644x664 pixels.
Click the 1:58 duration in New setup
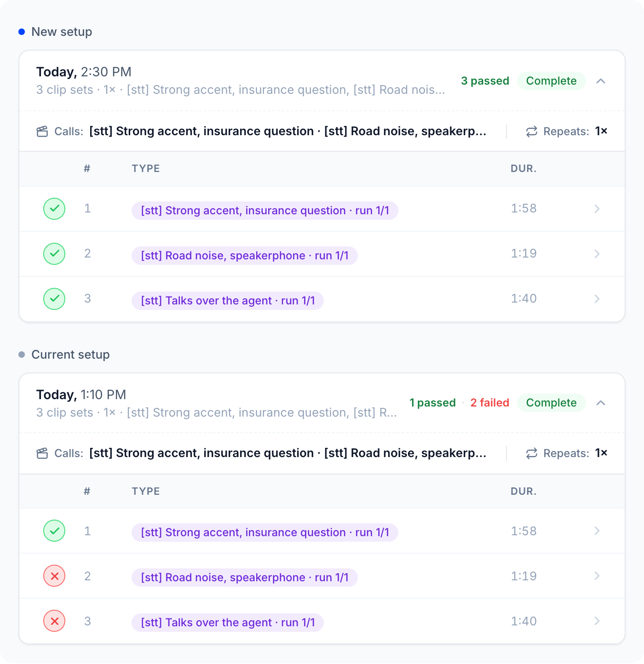[524, 208]
